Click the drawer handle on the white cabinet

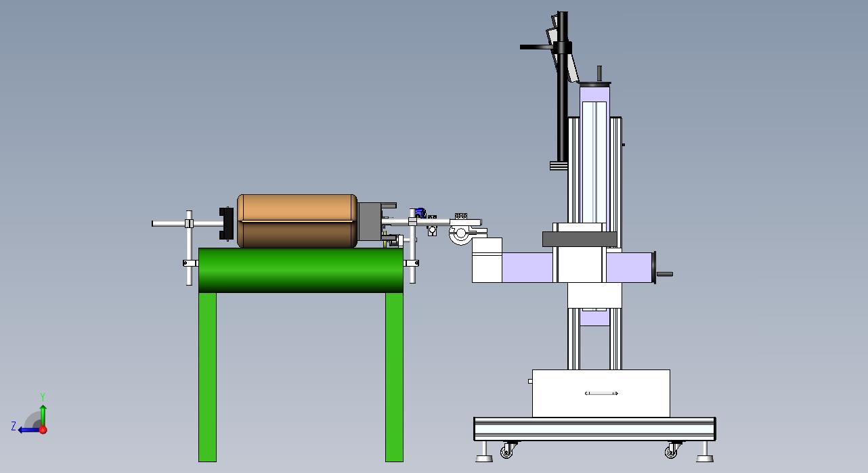[x=601, y=393]
